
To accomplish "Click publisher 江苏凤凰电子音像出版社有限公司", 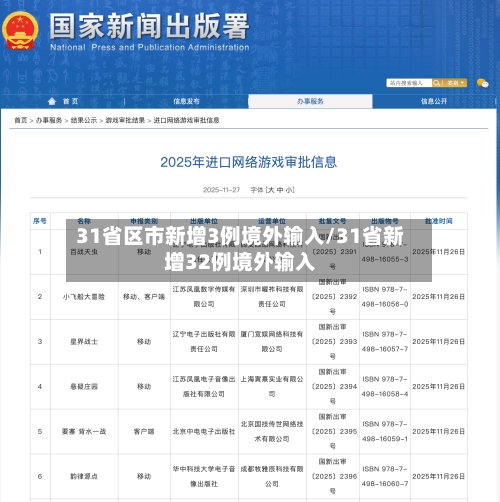I will (x=204, y=387).
